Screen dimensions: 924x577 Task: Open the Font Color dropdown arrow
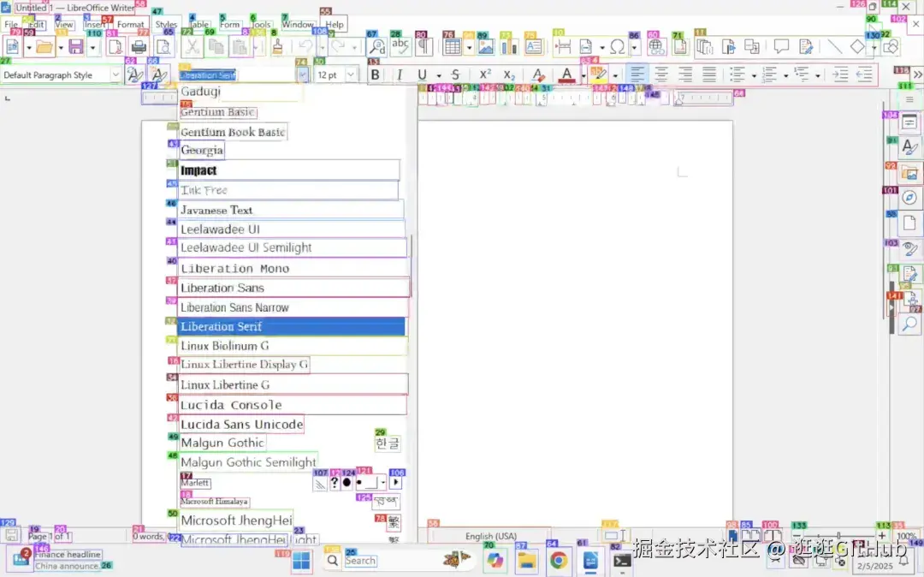(583, 75)
